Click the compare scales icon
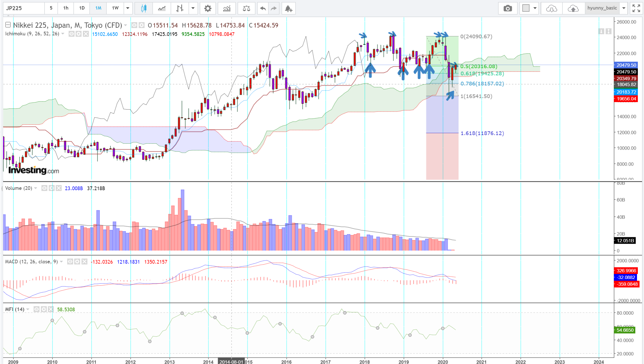The width and height of the screenshot is (644, 364). [x=246, y=8]
